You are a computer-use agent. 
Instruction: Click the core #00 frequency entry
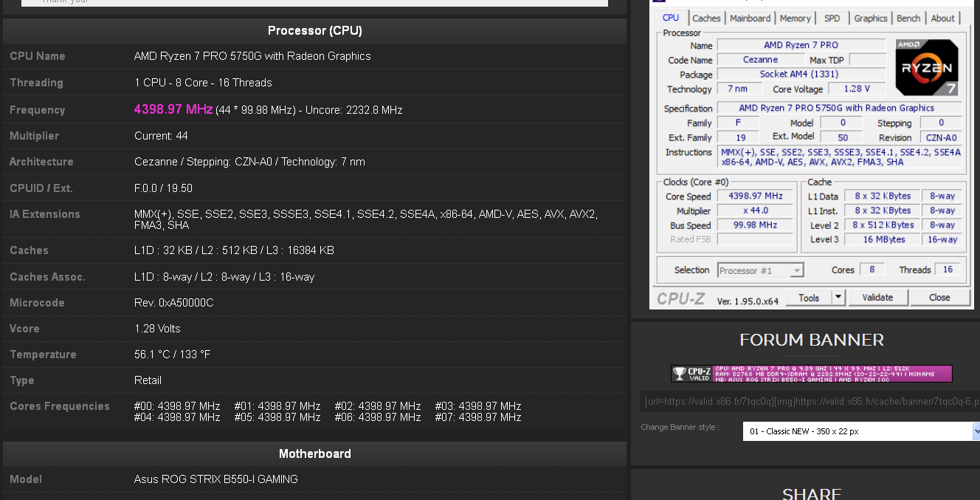pyautogui.click(x=177, y=406)
